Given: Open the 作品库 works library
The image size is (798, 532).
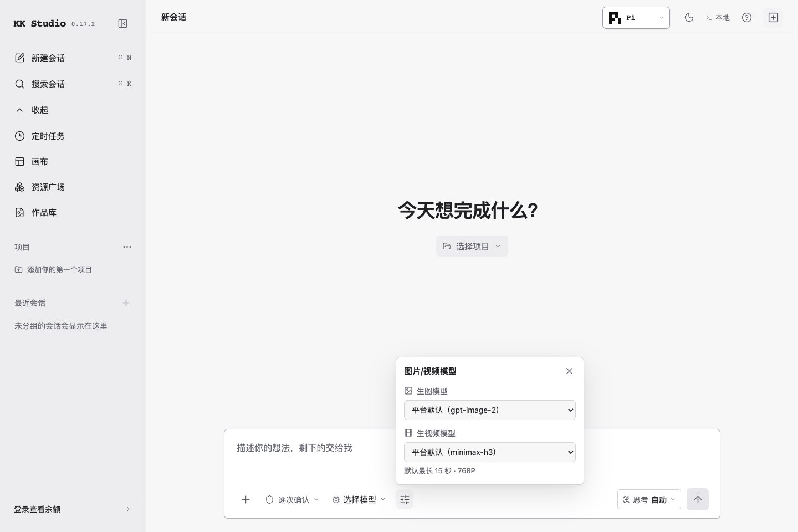Looking at the screenshot, I should (73, 212).
